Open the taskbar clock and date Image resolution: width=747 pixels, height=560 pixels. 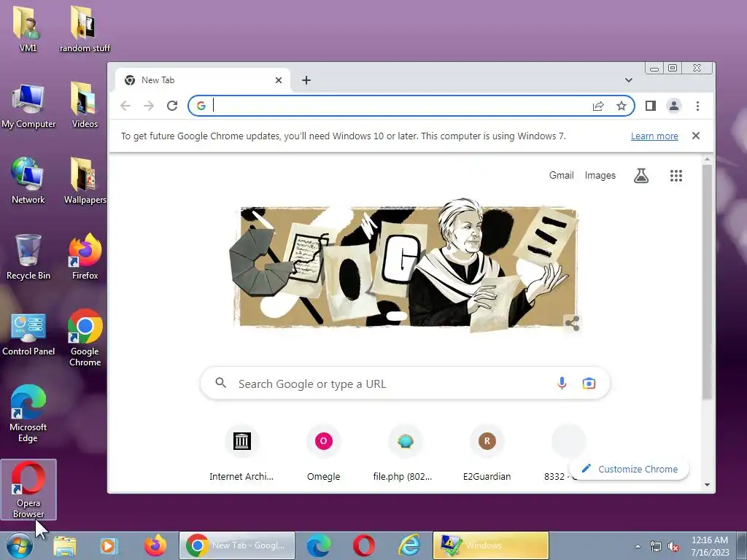point(710,546)
